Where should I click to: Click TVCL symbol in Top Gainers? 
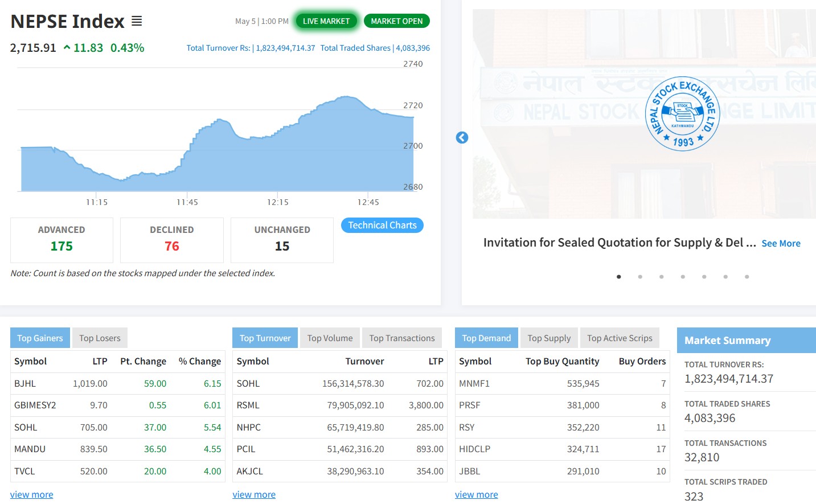(24, 472)
